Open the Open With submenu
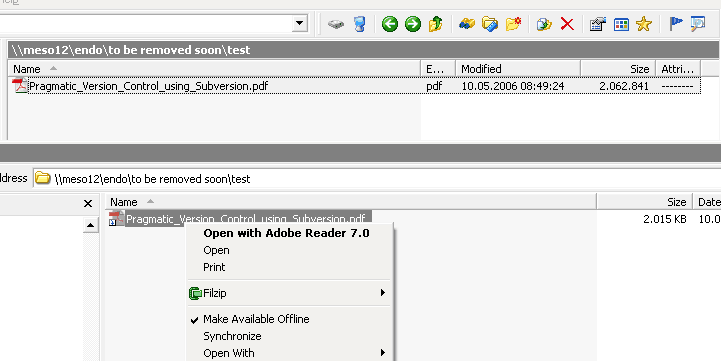The width and height of the screenshot is (721, 361). pyautogui.click(x=289, y=353)
